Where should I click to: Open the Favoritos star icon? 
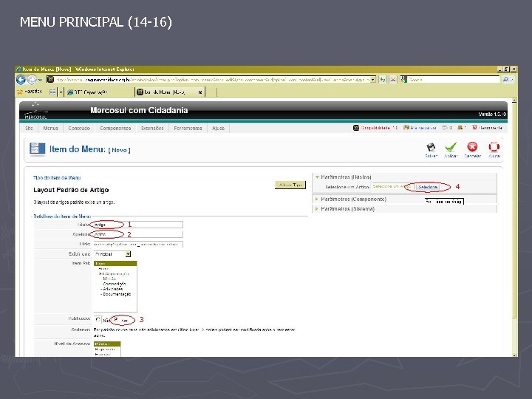pyautogui.click(x=20, y=92)
